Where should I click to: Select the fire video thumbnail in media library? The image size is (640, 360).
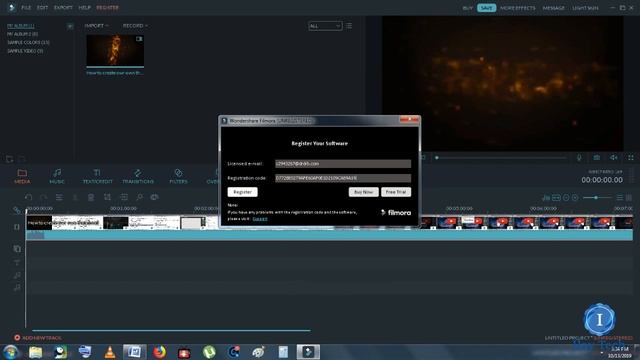coord(115,51)
